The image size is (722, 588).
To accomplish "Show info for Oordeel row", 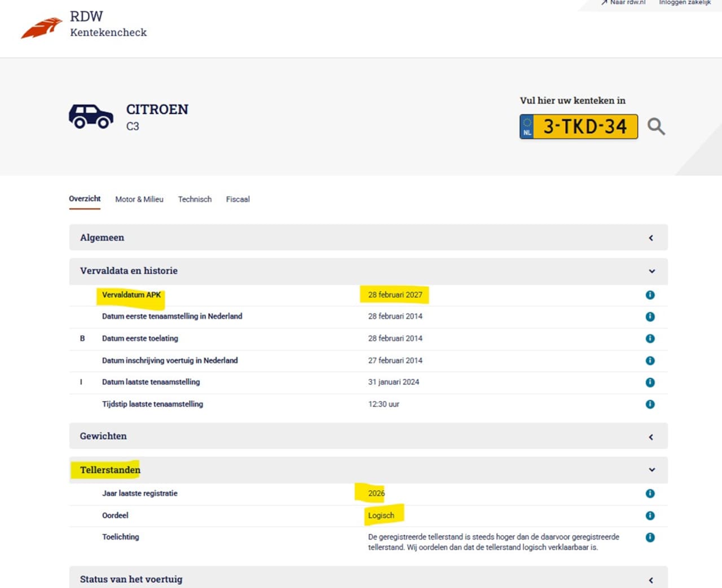I will (x=650, y=515).
